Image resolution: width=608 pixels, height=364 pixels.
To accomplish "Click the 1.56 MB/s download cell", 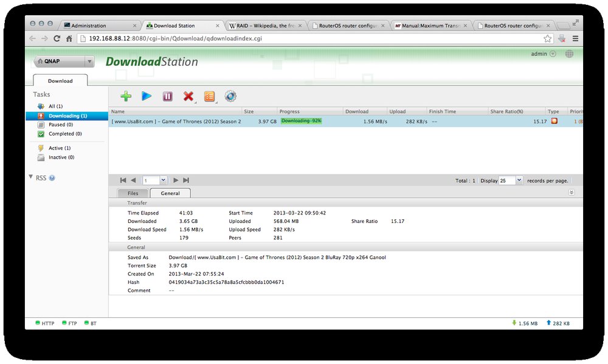I will click(x=375, y=122).
